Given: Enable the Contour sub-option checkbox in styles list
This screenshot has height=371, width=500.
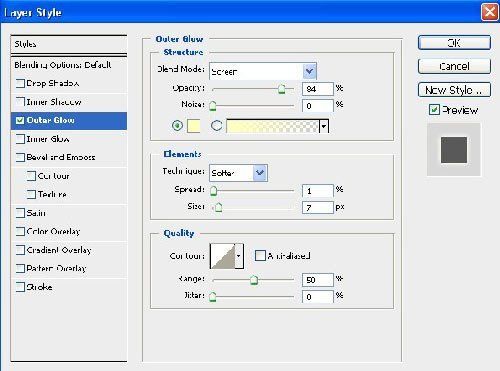Looking at the screenshot, I should coord(31,176).
